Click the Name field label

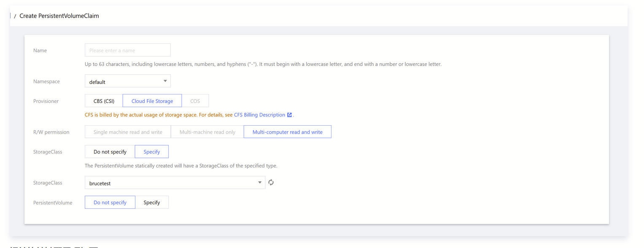click(40, 51)
